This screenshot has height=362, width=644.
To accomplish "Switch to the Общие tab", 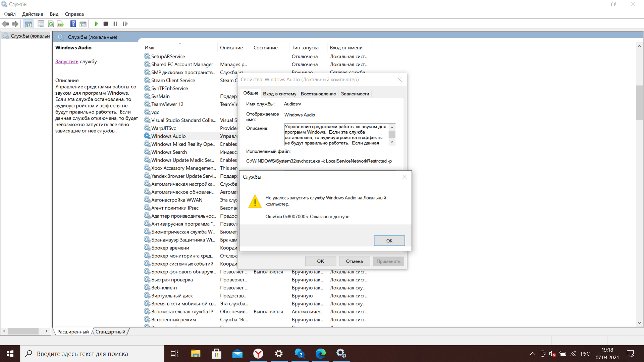I will point(251,93).
